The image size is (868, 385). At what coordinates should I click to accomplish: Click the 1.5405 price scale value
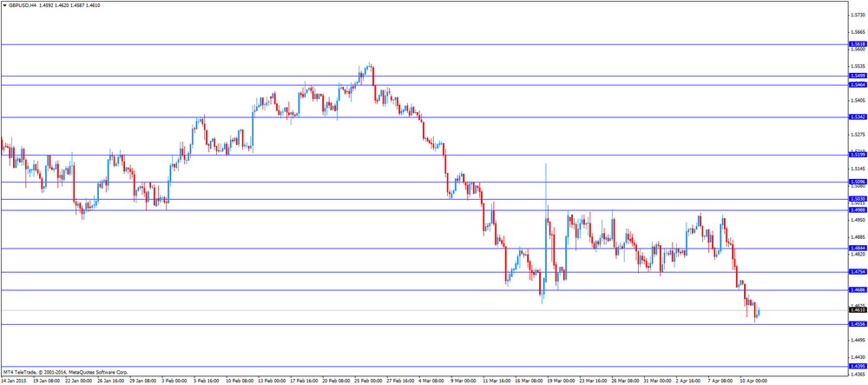click(x=857, y=101)
